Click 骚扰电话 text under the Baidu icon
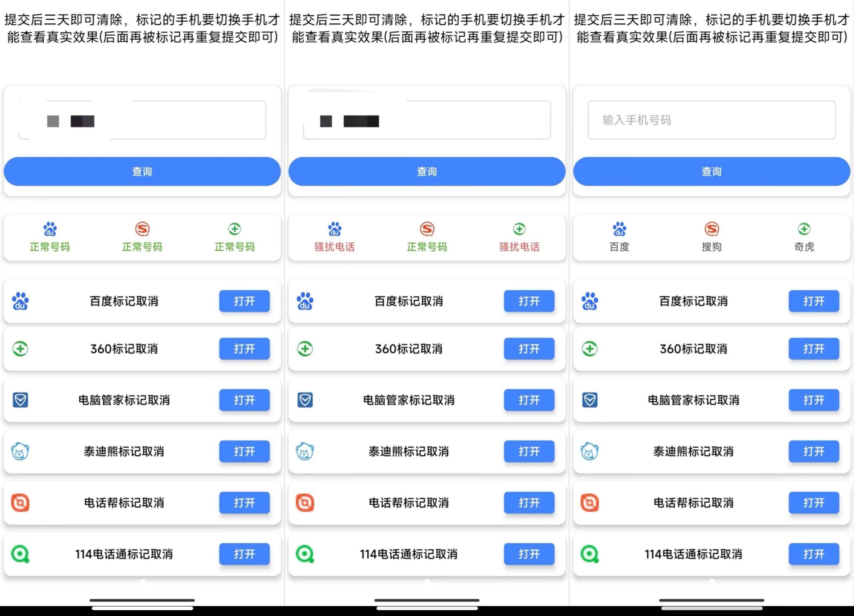 coord(335,247)
